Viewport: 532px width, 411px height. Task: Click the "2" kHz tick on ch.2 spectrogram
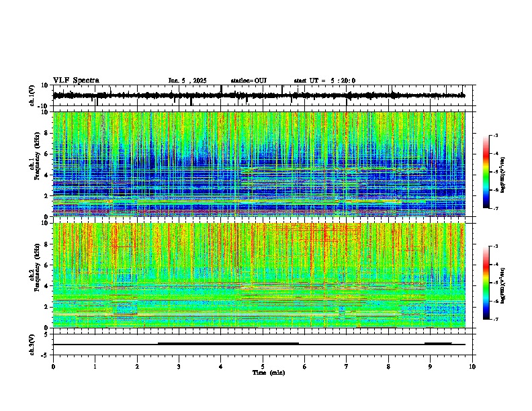(47, 307)
